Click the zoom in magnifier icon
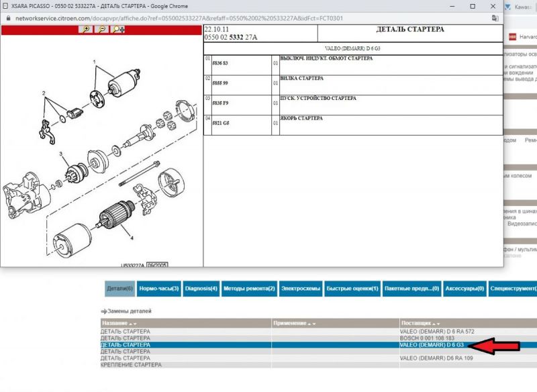Screen dimensions: 537x392 (85, 30)
